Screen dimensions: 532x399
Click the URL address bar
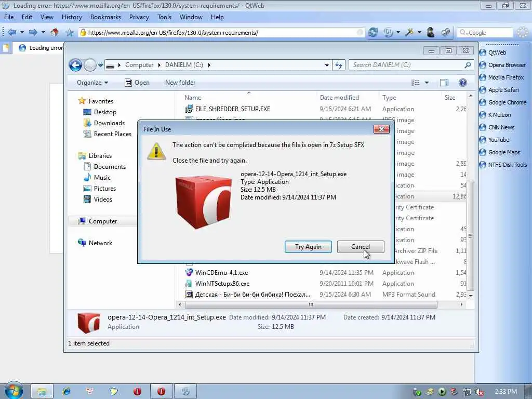pos(220,33)
